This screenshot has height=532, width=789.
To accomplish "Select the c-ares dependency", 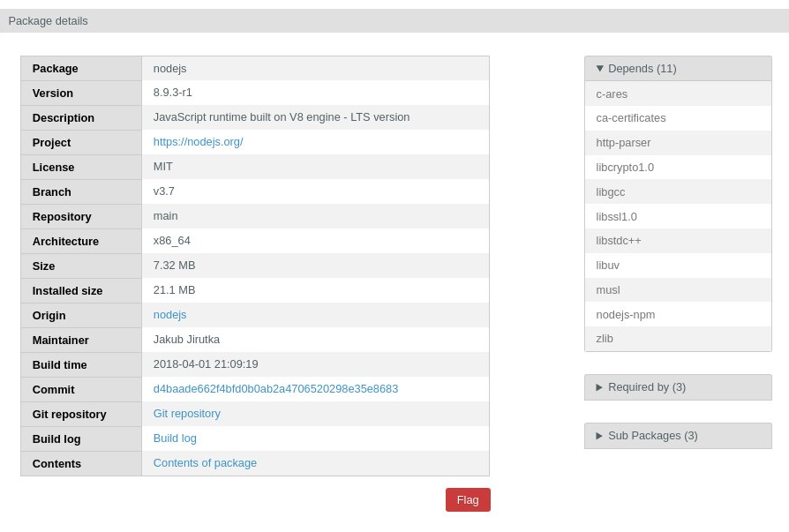I will click(x=612, y=94).
